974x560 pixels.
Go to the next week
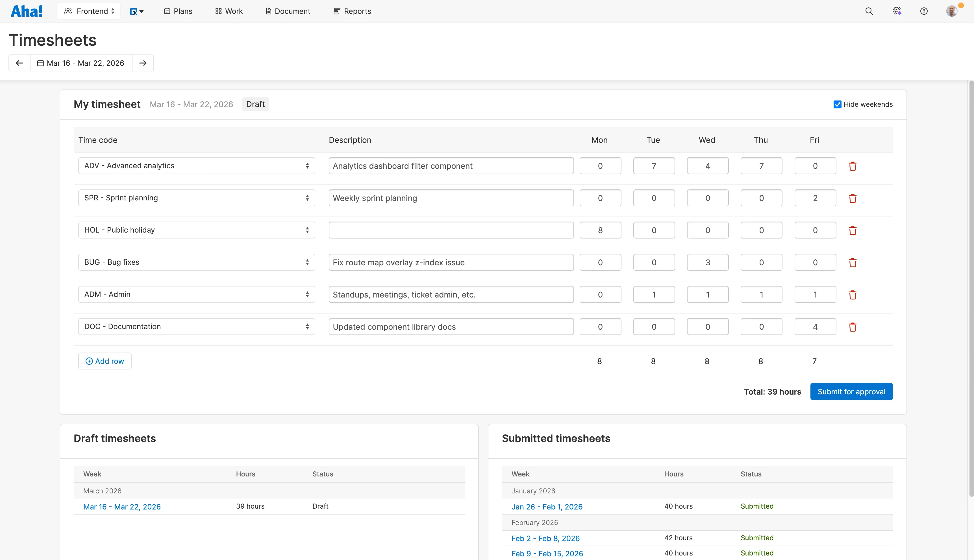(x=143, y=63)
